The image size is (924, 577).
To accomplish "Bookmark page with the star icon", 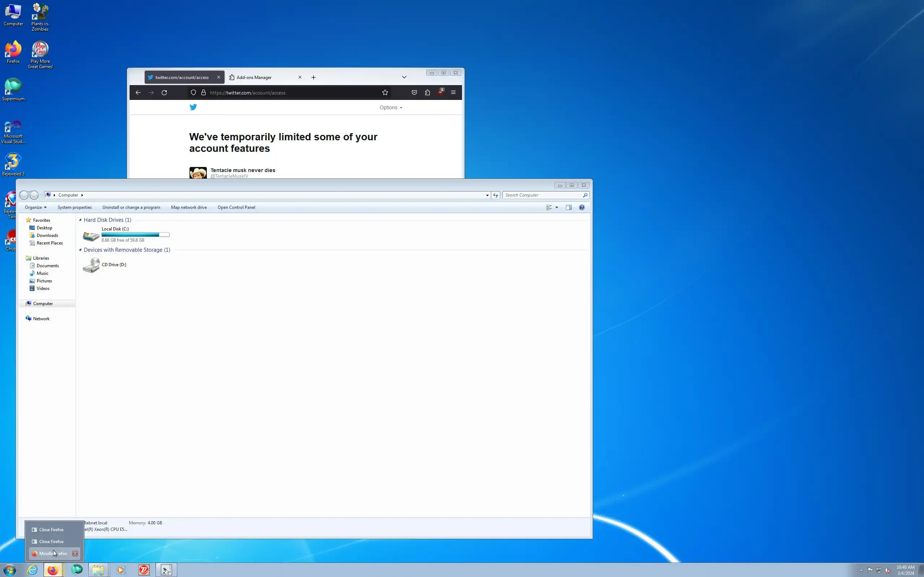I will [x=385, y=93].
